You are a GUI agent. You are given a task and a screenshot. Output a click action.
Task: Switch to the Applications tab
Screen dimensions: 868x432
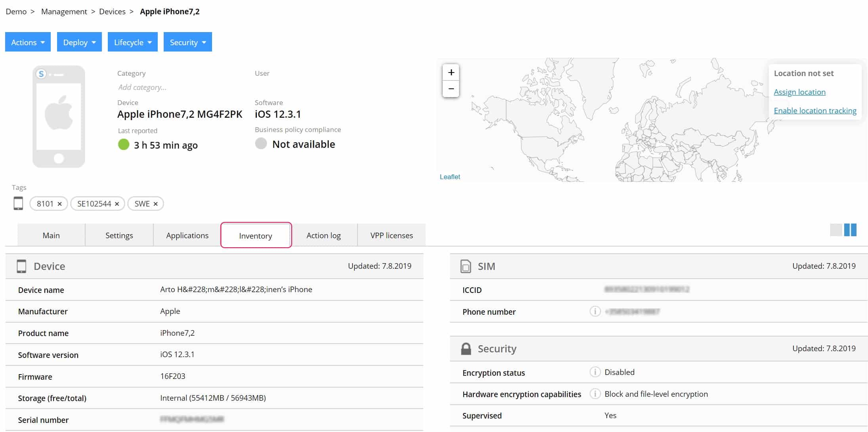coord(187,235)
